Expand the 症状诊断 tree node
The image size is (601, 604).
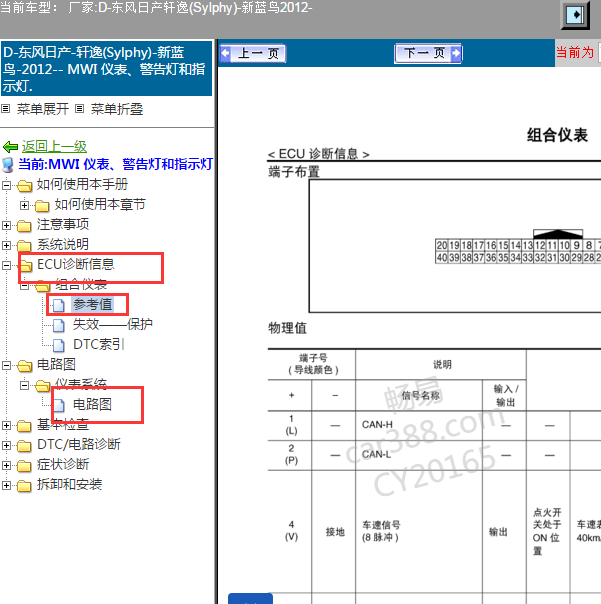pos(6,465)
